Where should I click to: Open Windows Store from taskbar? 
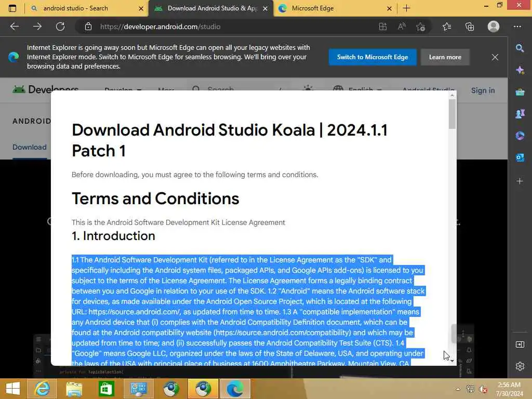tap(106, 389)
